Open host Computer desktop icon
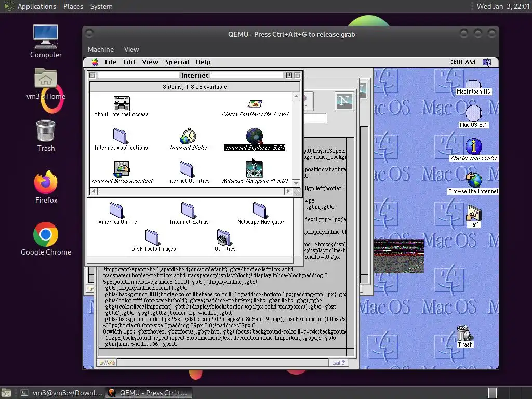This screenshot has width=532, height=399. 46,37
